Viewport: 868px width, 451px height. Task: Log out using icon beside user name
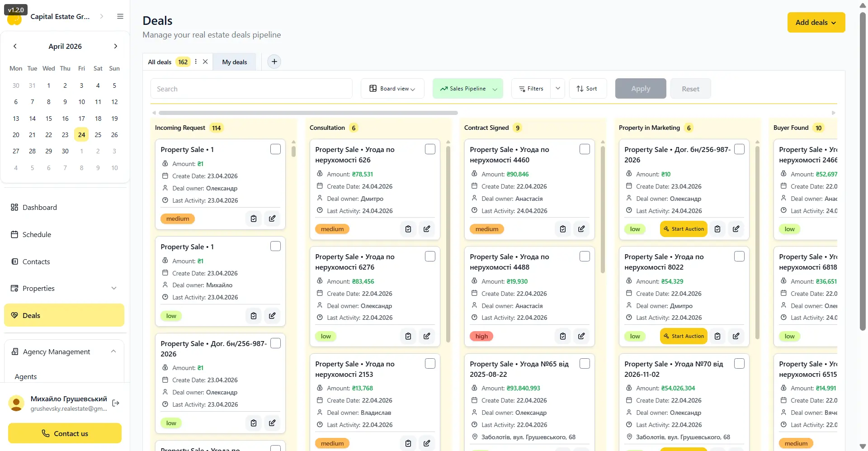(x=116, y=403)
